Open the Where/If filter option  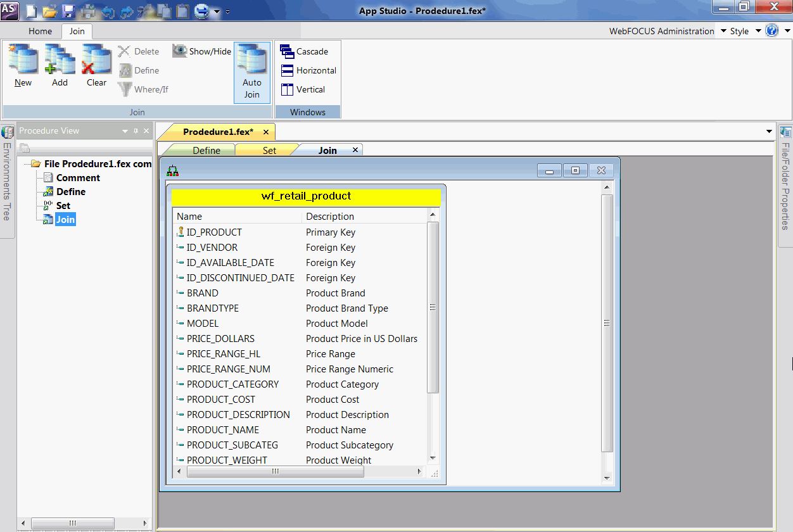[144, 89]
